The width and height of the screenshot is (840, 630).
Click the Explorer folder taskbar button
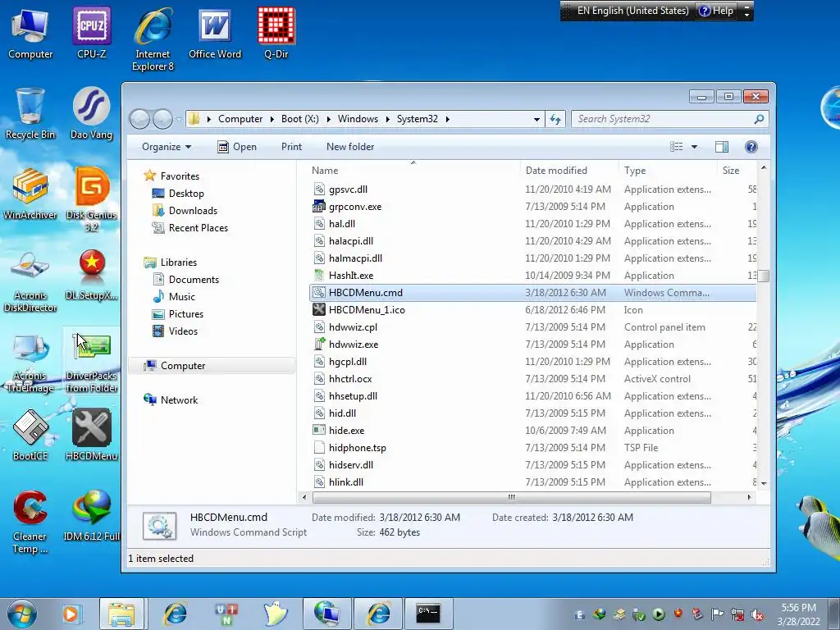(x=121, y=614)
